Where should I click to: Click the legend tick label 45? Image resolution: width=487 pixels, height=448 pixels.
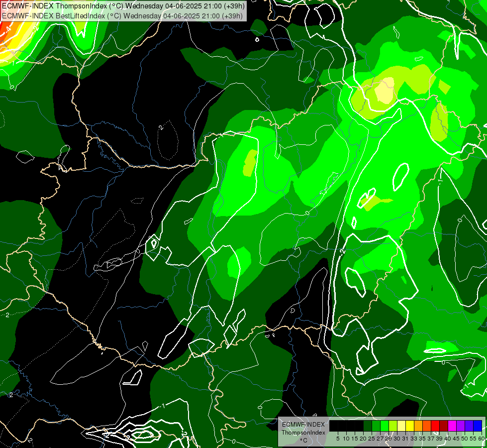point(457,439)
